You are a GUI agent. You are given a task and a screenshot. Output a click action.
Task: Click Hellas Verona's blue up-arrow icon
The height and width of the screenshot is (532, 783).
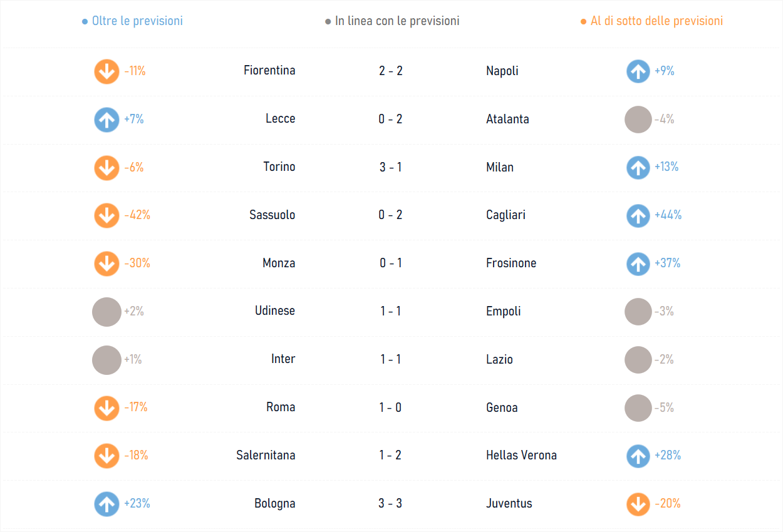[x=638, y=456]
